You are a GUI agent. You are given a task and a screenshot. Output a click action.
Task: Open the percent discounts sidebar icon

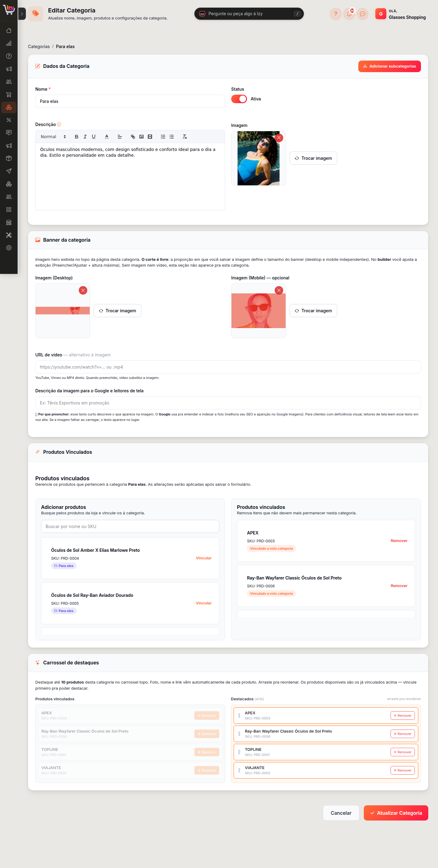click(9, 120)
